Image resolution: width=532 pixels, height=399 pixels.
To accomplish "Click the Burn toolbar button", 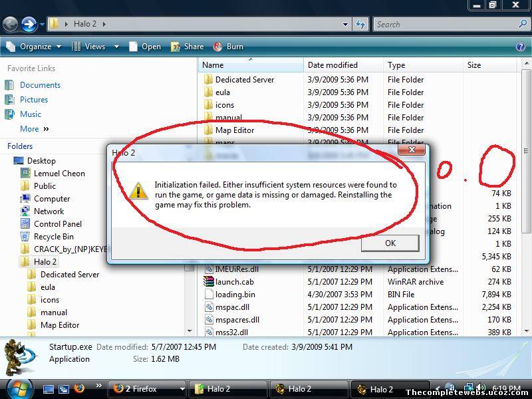I will coord(228,47).
